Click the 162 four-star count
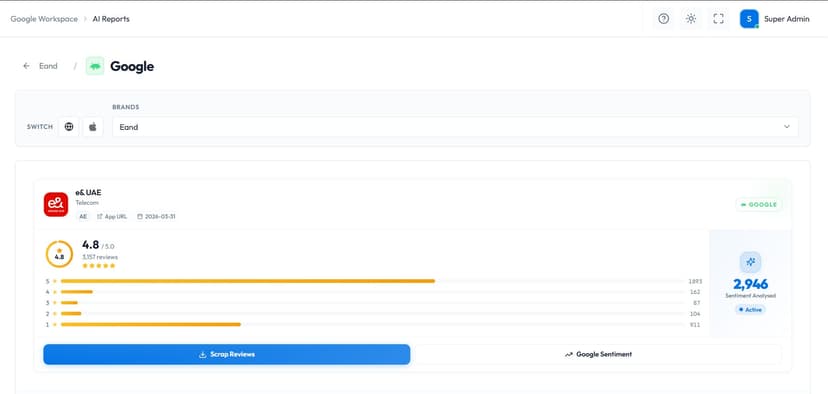Image resolution: width=828 pixels, height=394 pixels. pyautogui.click(x=695, y=292)
